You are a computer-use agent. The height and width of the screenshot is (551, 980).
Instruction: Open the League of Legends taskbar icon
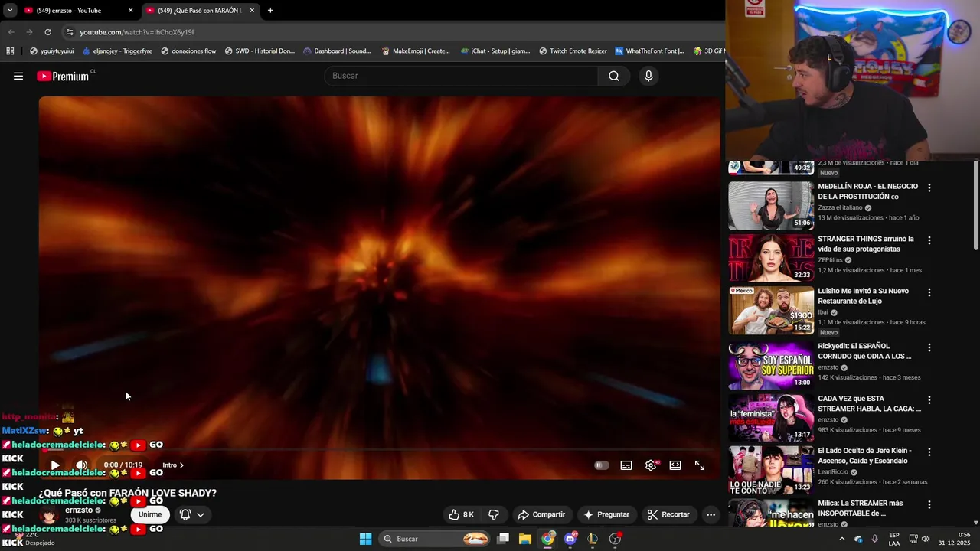point(593,539)
